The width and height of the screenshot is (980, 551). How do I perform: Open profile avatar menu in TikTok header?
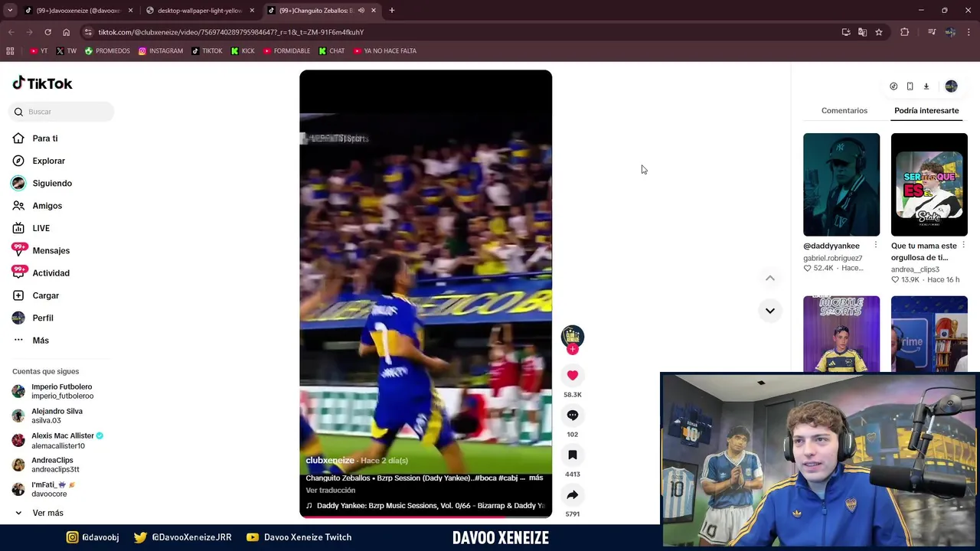click(x=951, y=86)
